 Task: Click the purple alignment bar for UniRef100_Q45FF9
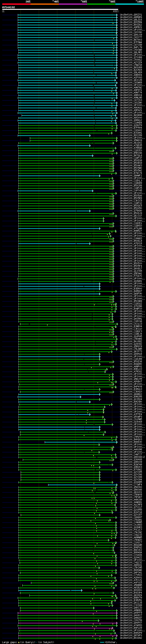click(68, 613)
